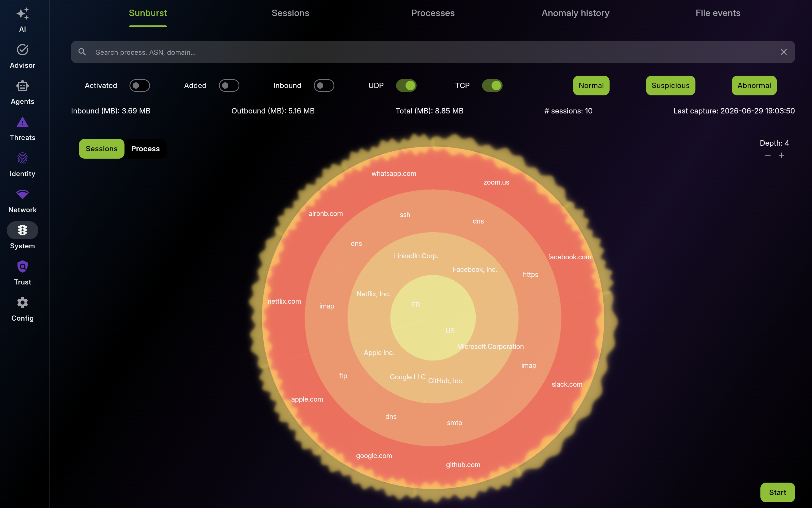The image size is (812, 508).
Task: Select the Netflix, Inc. segment
Action: pyautogui.click(x=374, y=294)
